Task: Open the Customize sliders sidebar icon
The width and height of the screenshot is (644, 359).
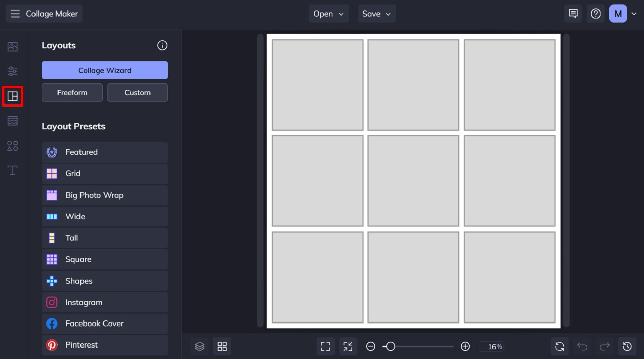Action: (12, 71)
